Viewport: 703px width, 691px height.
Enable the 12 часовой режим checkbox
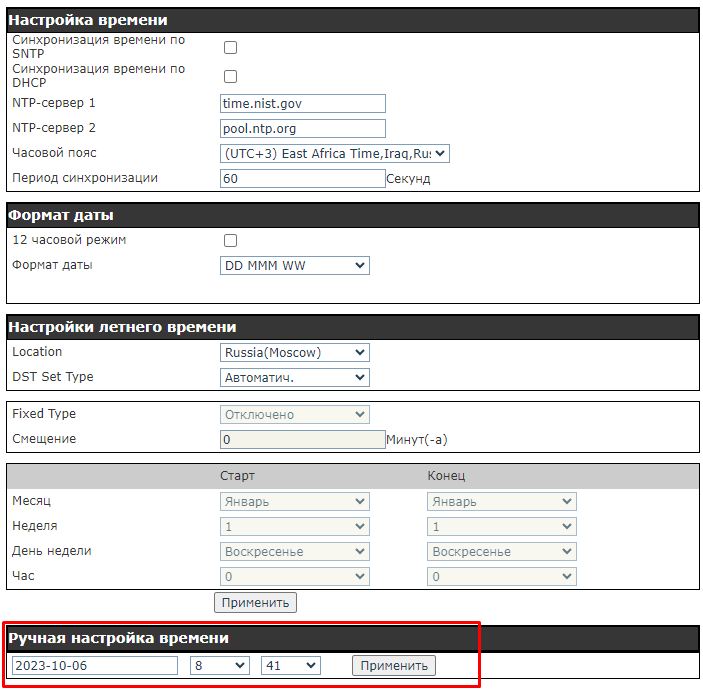tap(230, 241)
